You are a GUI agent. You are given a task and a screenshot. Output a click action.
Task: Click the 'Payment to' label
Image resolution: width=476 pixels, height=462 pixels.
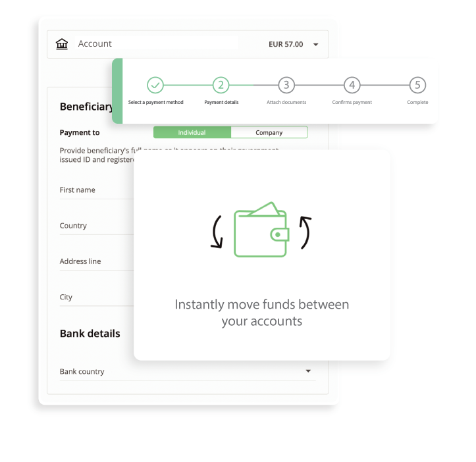click(x=80, y=133)
